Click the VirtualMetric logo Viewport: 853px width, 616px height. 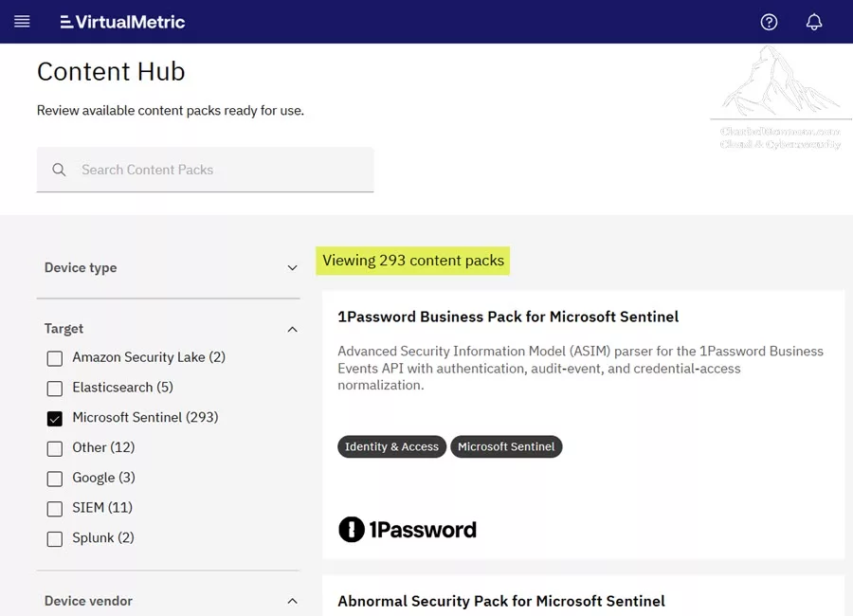click(122, 22)
